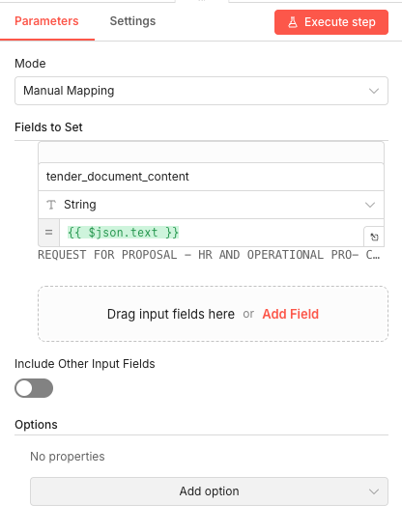Open the expression editor expand icon
This screenshot has width=402, height=532.
point(374,237)
